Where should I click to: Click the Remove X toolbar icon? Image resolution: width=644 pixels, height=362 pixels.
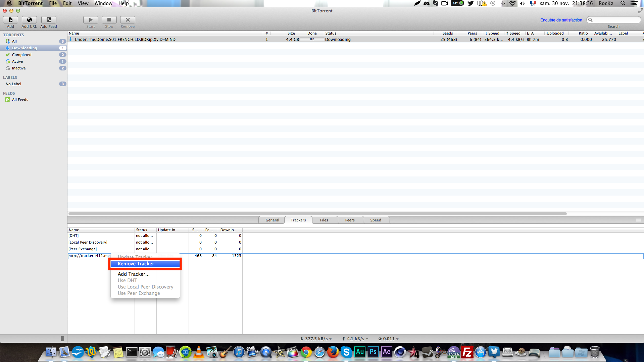coord(128,20)
